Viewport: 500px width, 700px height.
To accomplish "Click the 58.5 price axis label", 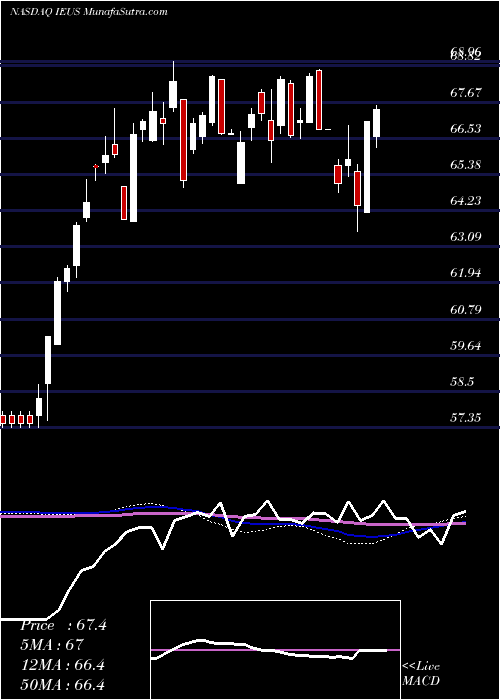I will point(463,382).
